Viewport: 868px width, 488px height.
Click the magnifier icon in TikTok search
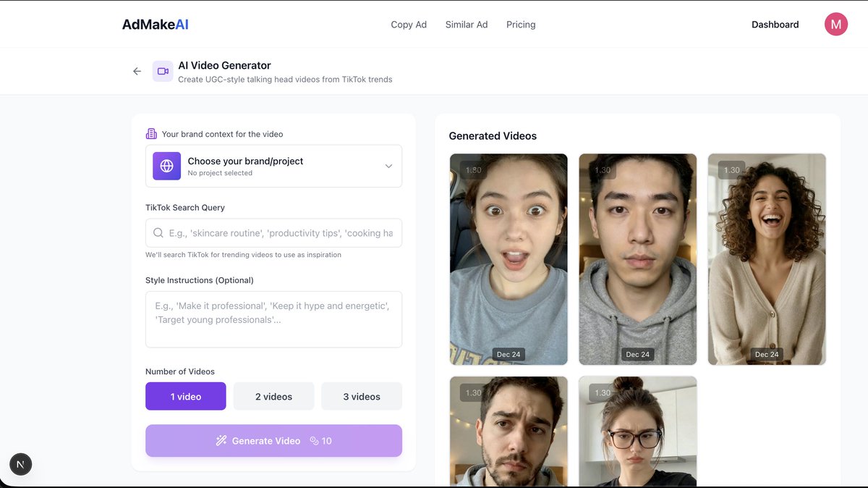click(158, 233)
